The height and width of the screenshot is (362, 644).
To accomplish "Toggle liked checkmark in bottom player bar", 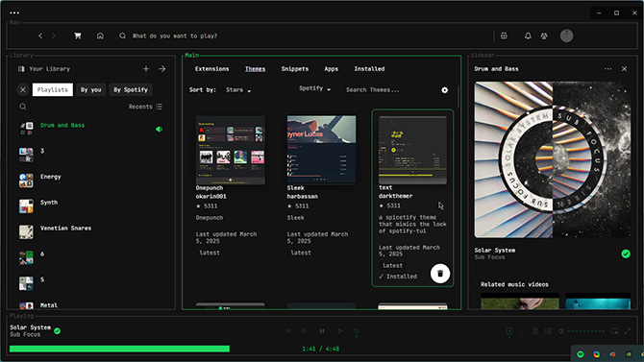I will (57, 331).
